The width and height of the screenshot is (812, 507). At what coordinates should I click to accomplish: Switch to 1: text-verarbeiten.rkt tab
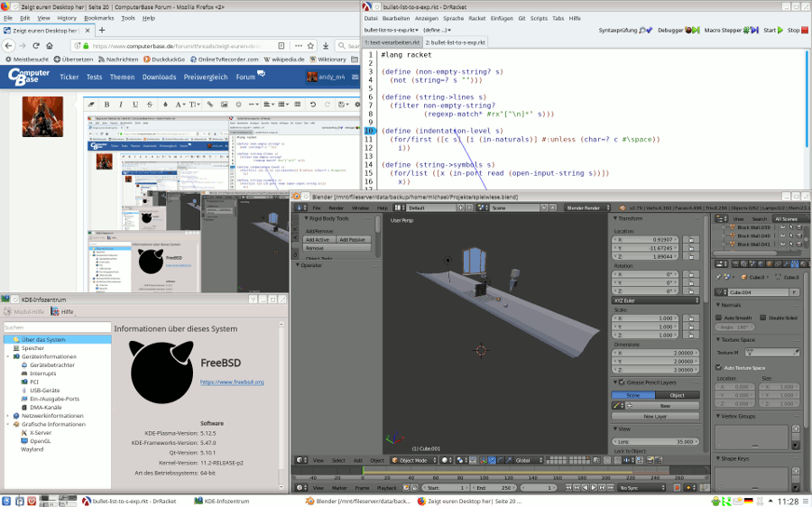click(x=392, y=42)
